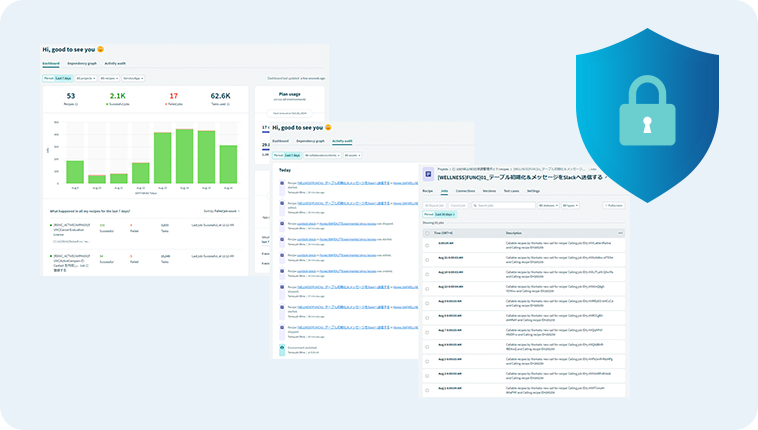Click the shield padlock security icon

coord(647,115)
